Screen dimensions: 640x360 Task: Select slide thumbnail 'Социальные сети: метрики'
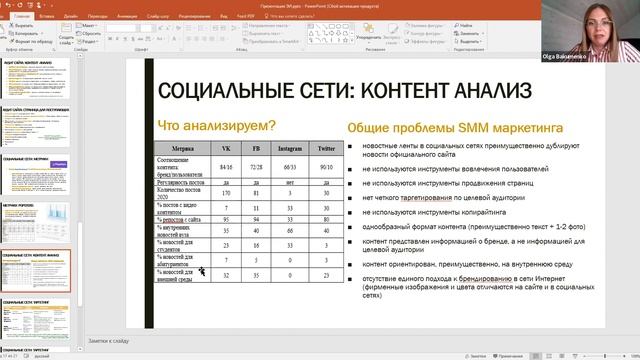(36, 174)
